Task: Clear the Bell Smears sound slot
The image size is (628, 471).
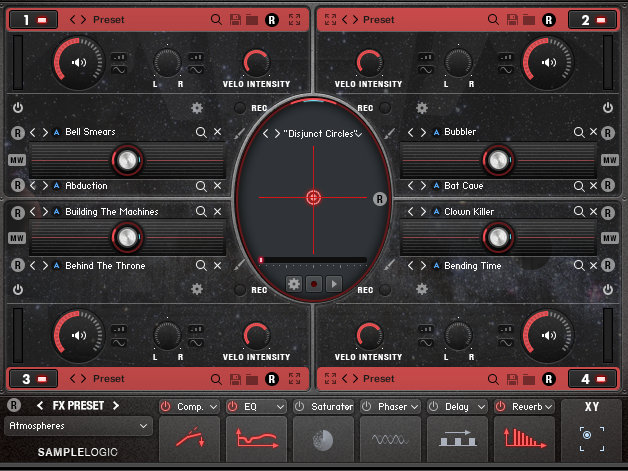Action: click(x=217, y=132)
